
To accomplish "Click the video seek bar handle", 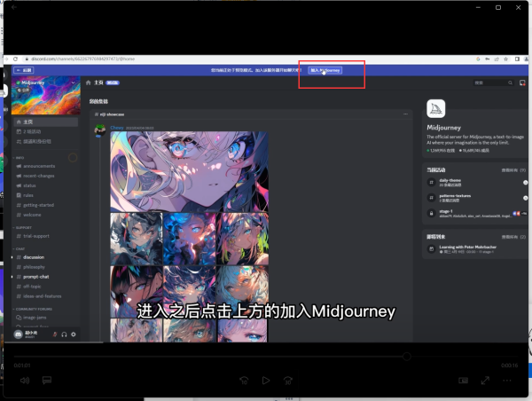I will point(406,356).
